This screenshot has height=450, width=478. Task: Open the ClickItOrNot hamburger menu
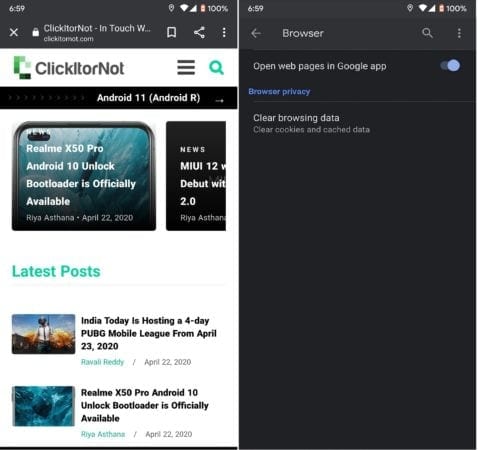[186, 68]
